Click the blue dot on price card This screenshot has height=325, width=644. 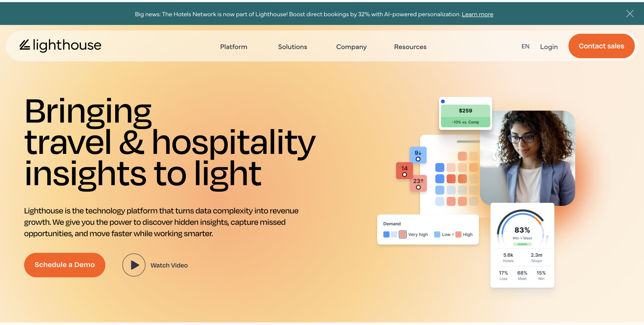point(443,102)
